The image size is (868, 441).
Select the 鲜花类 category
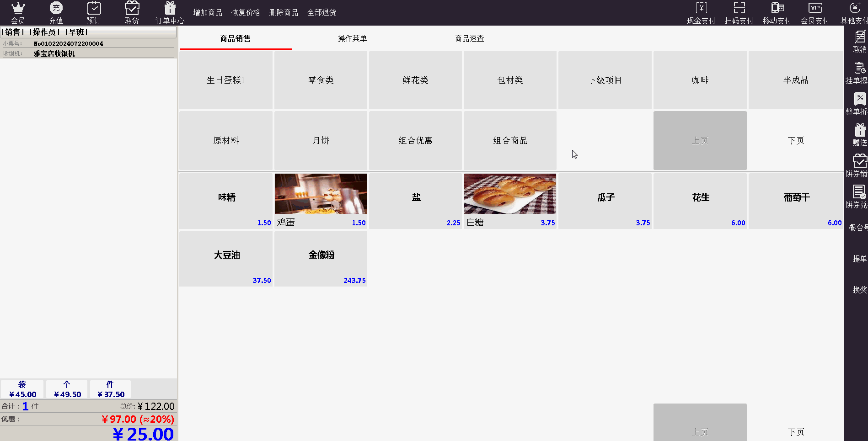point(415,80)
